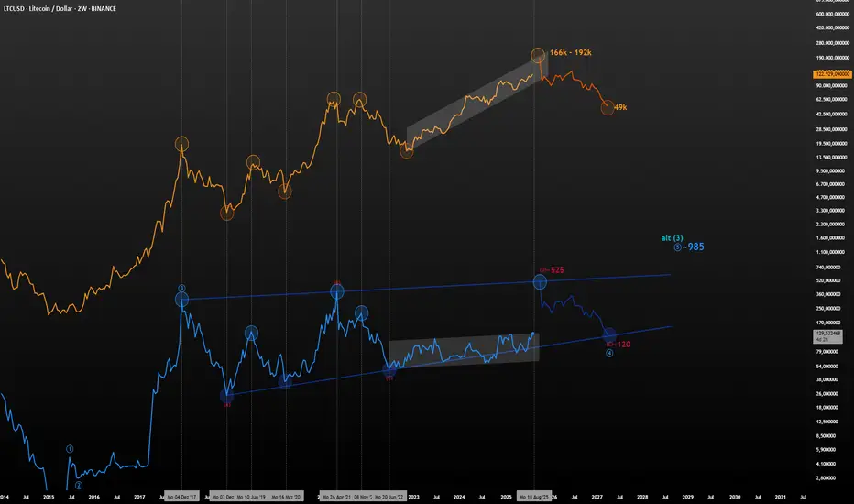This screenshot has width=854, height=504.
Task: Select orange circle marker beside 166k - 192k
Action: click(x=538, y=54)
